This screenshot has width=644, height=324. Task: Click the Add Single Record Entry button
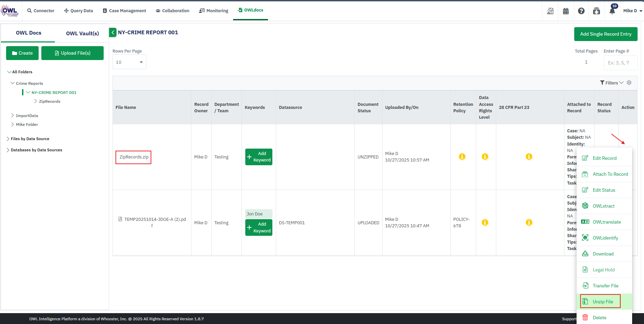pyautogui.click(x=605, y=34)
